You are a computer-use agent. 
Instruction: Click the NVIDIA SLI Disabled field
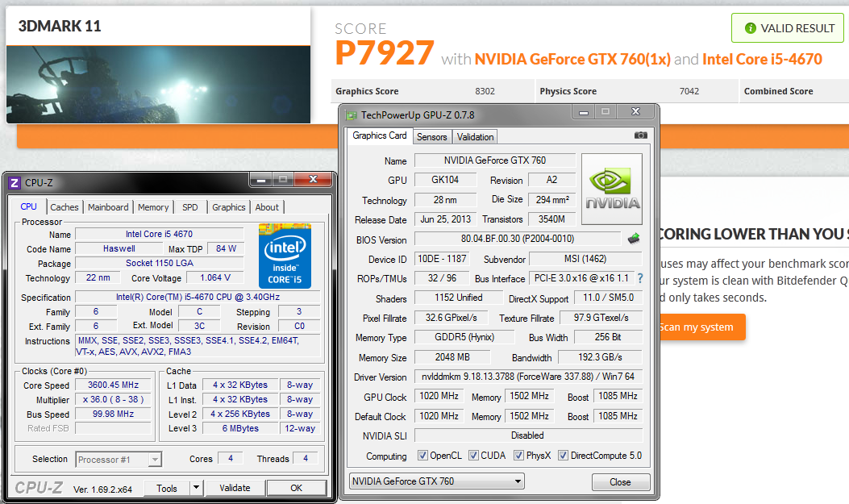pyautogui.click(x=528, y=435)
